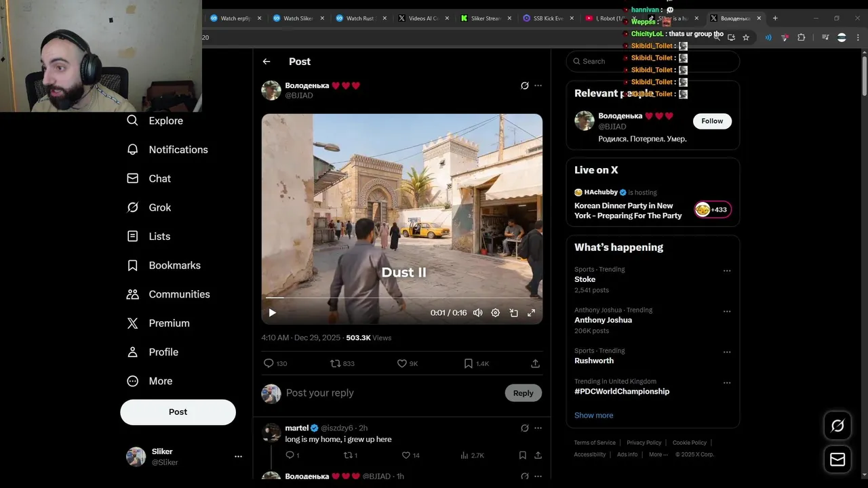Open a new browser tab
Image resolution: width=868 pixels, height=488 pixels.
pos(775,18)
